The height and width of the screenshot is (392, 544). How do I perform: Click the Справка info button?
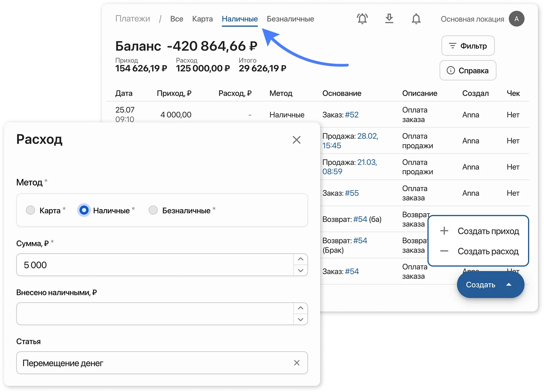(468, 71)
